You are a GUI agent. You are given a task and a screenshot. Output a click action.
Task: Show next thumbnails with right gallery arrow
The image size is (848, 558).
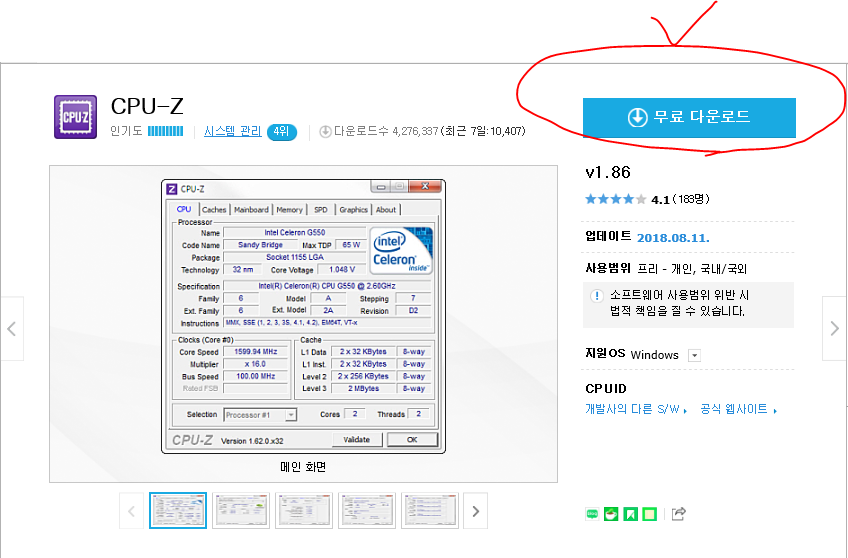[x=475, y=511]
